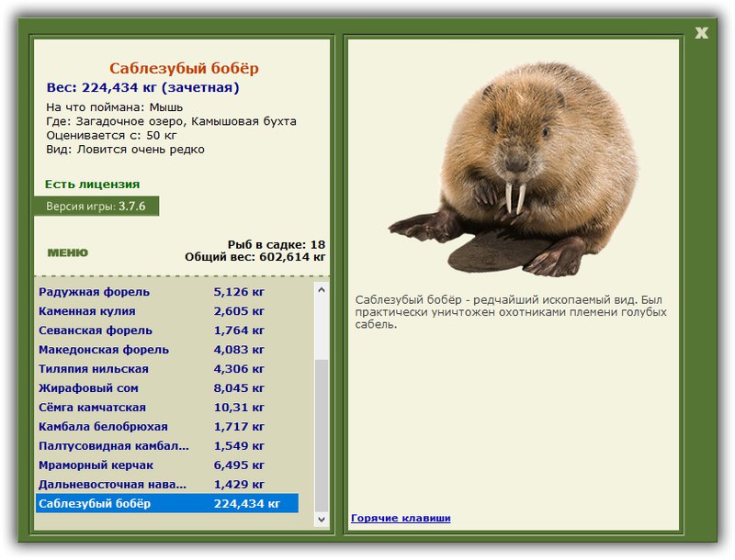735x560 pixels.
Task: Select Каменная кулия in the list
Action: click(167, 311)
